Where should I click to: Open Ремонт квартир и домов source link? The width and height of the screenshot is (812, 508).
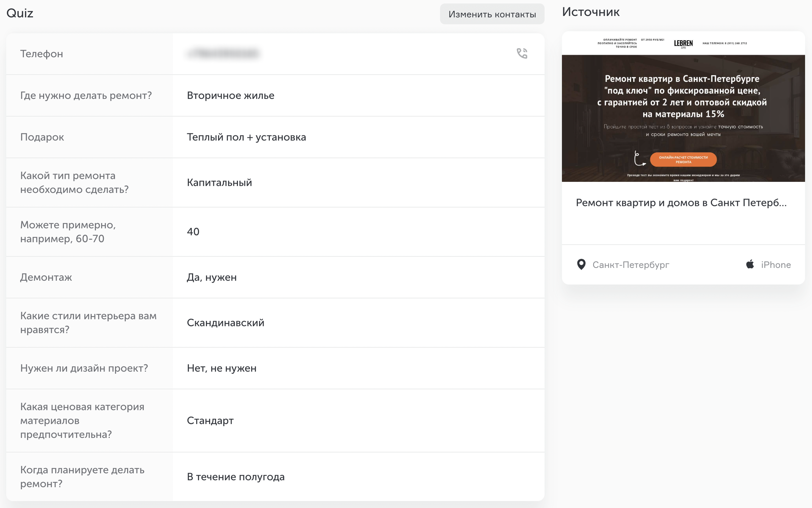point(681,203)
